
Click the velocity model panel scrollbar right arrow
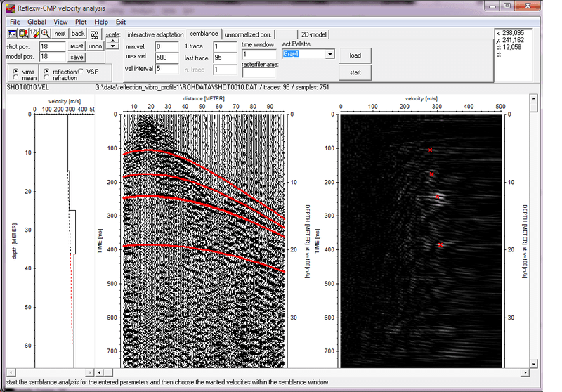click(x=90, y=372)
